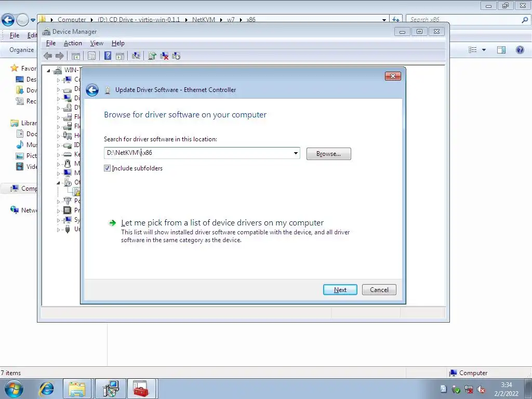Collapse the Other devices tree node
Image resolution: width=532 pixels, height=399 pixels.
tap(58, 182)
